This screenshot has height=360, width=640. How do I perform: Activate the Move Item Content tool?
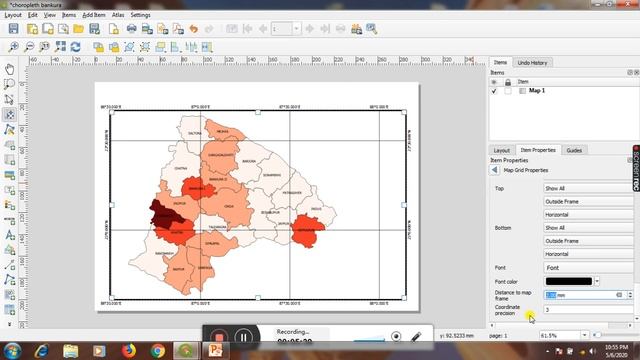[9, 115]
